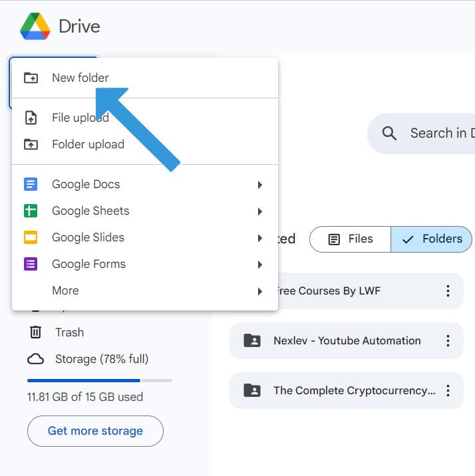This screenshot has height=476, width=475.
Task: Click the storage usage progress bar
Action: (x=100, y=380)
